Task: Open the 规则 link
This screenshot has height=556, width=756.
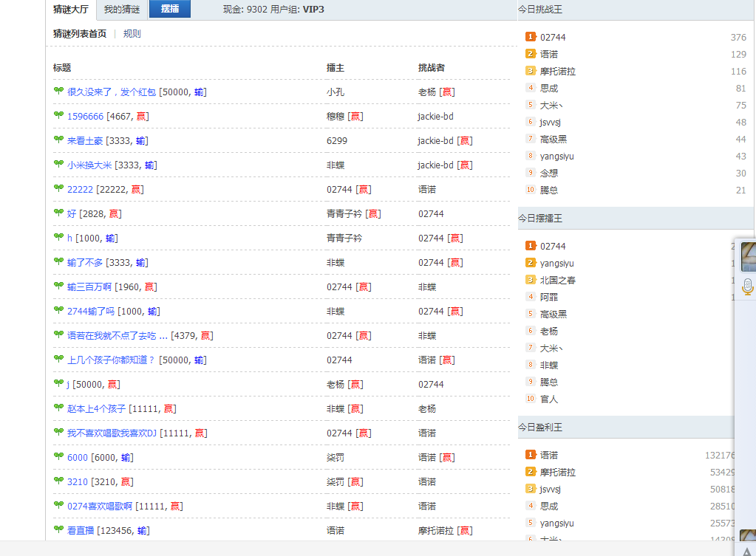Action: pos(132,33)
